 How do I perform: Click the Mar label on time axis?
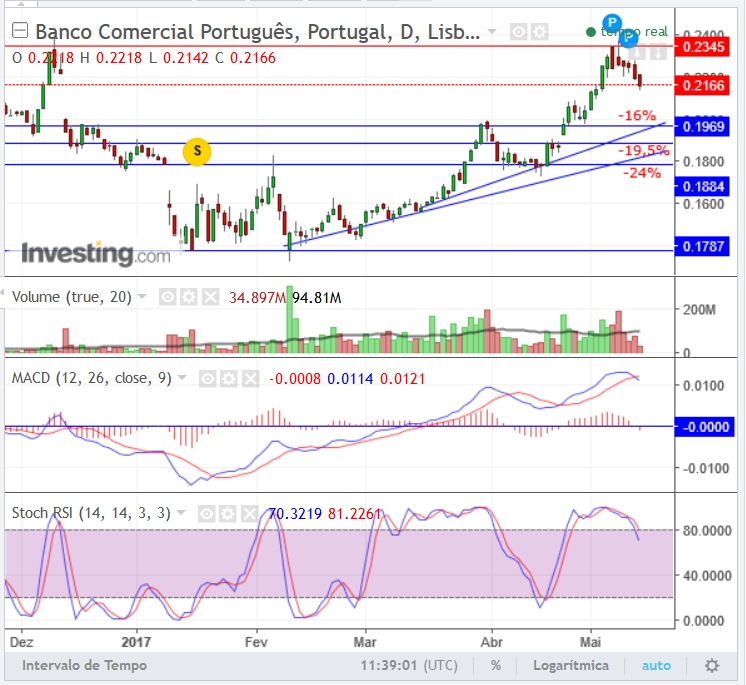(365, 642)
